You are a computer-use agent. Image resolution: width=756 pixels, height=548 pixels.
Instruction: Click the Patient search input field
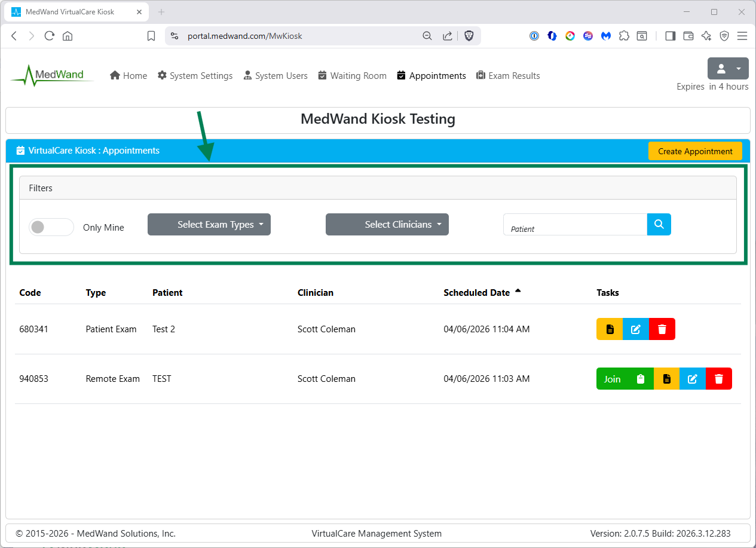[575, 225]
